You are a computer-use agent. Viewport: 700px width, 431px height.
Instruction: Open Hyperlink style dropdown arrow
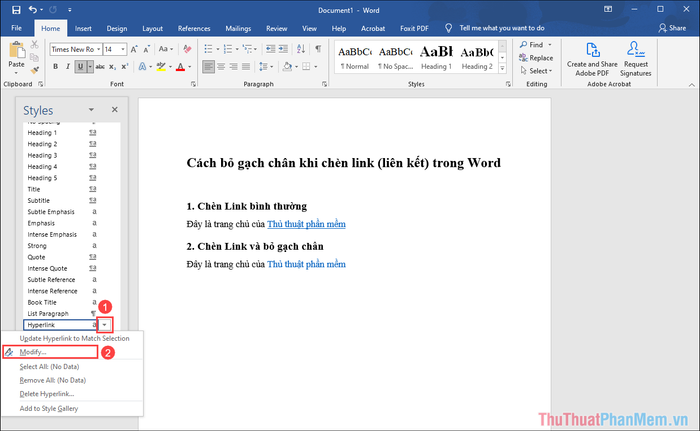click(104, 325)
